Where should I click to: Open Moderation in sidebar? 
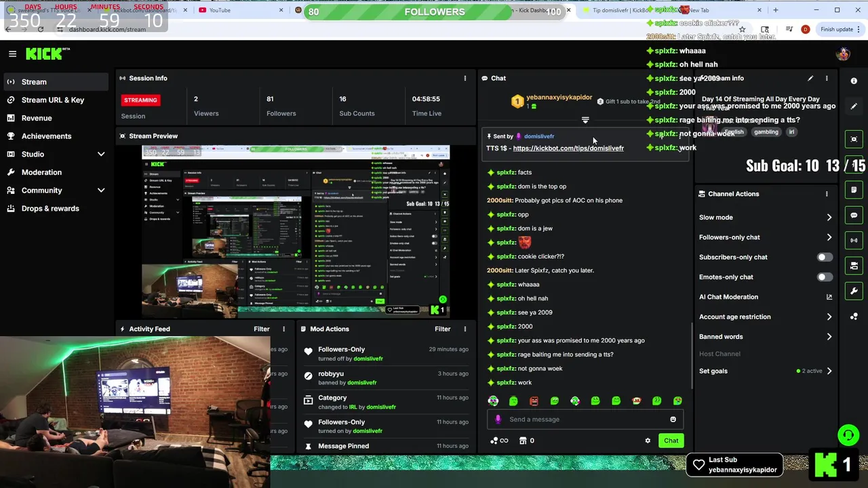click(55, 172)
